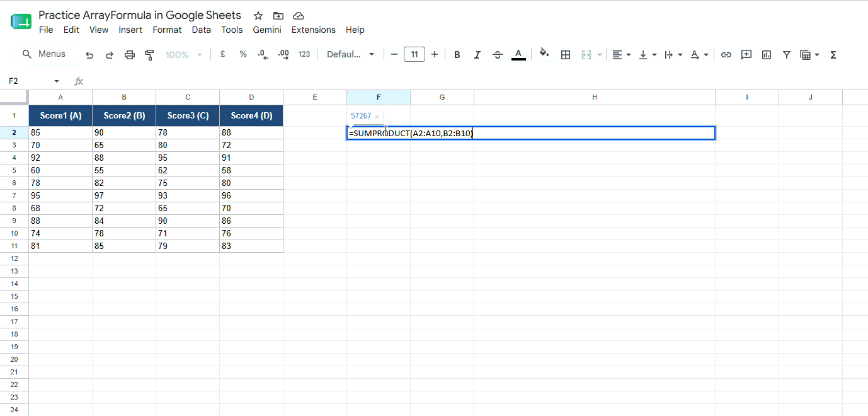Decrease decimal places
The image size is (868, 416).
tap(263, 55)
